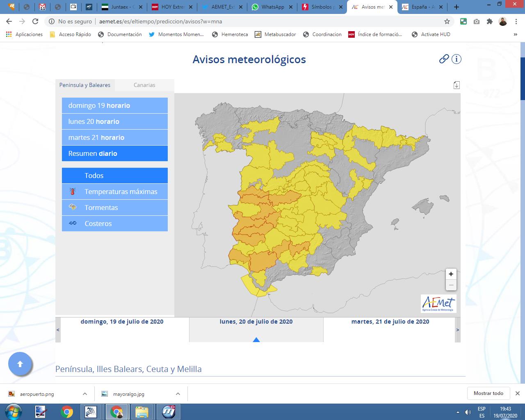The width and height of the screenshot is (525, 420).
Task: Click the AEMET logo on the map
Action: 439,304
